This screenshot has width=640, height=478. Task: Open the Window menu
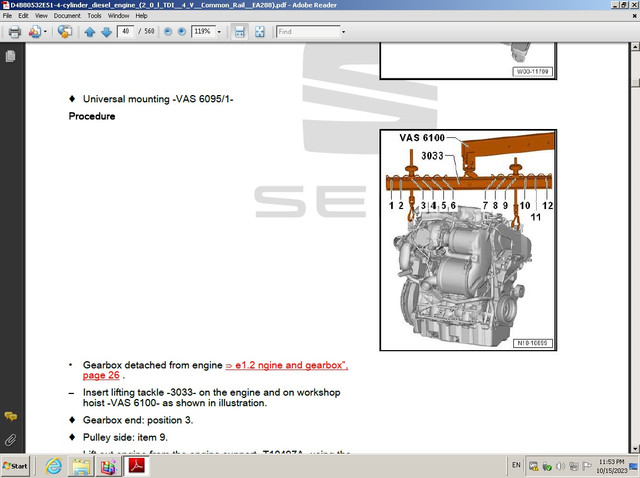point(118,16)
